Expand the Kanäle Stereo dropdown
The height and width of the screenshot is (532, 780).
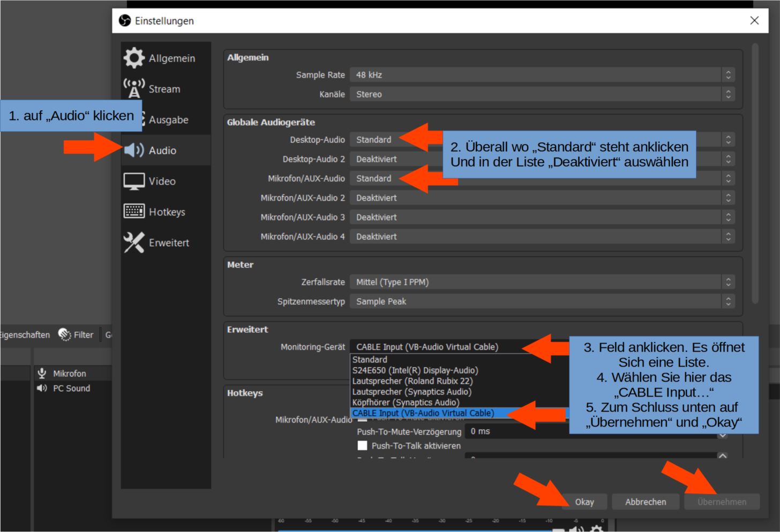click(x=542, y=94)
